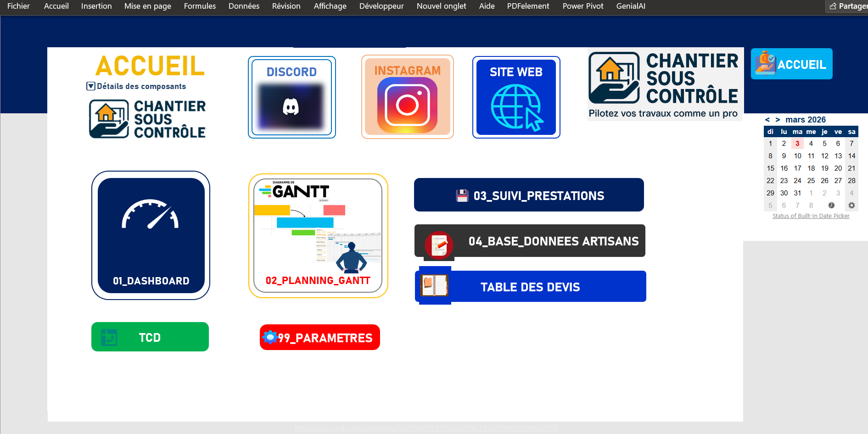Switch to the GenialAI tab
Viewport: 868px width, 434px height.
(631, 6)
